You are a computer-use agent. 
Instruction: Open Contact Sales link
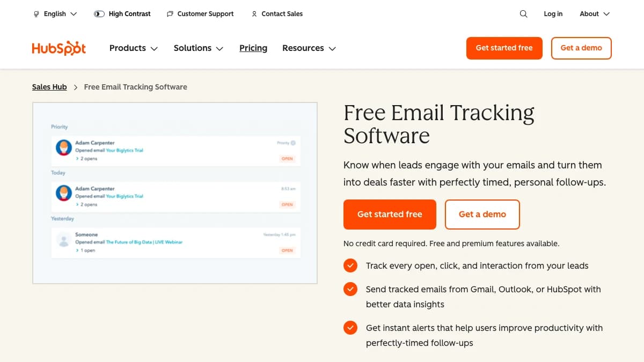282,14
